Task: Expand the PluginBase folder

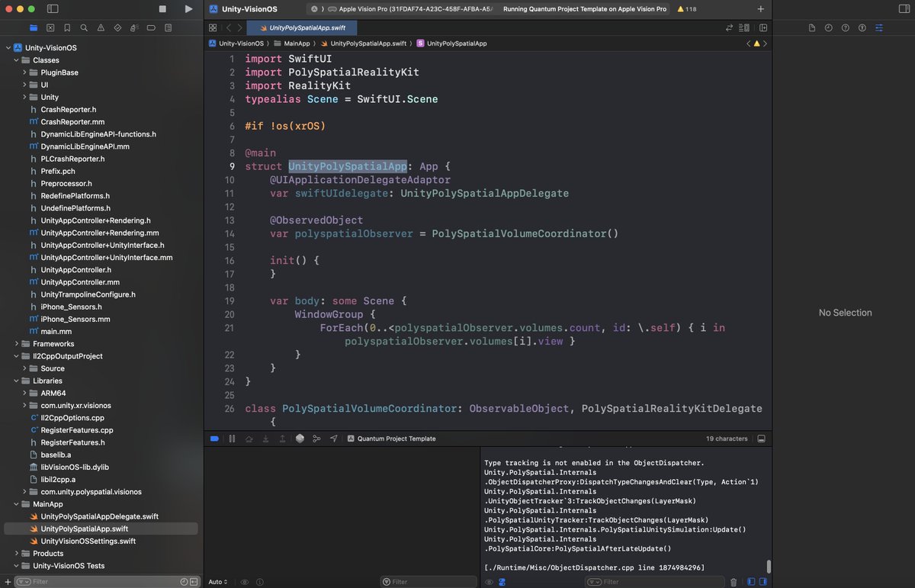Action: 24,72
